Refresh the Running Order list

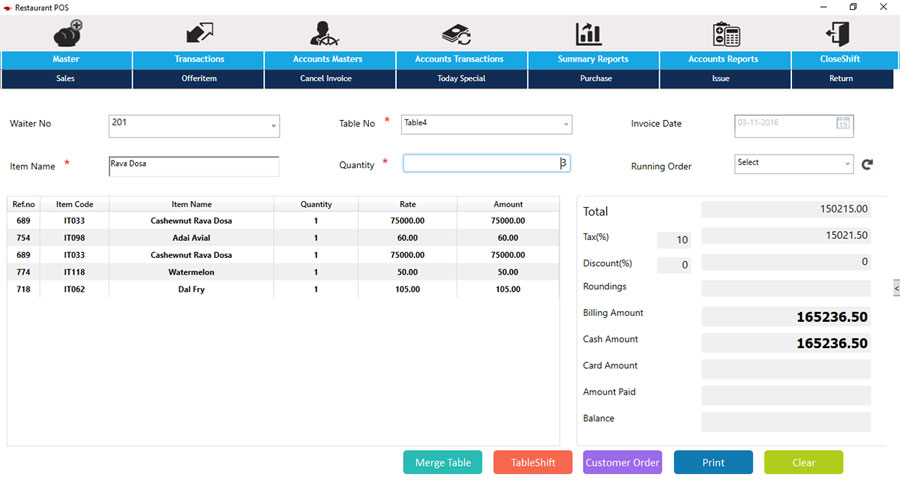point(867,164)
